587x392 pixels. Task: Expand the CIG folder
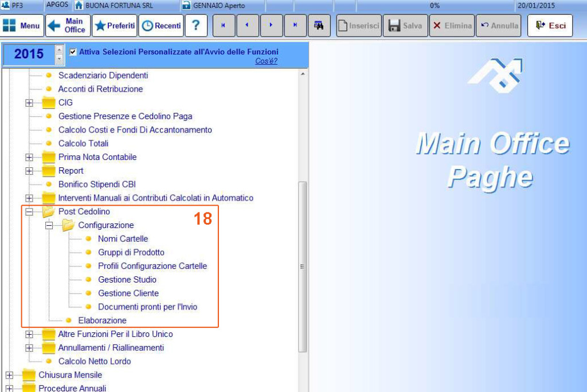(x=29, y=103)
